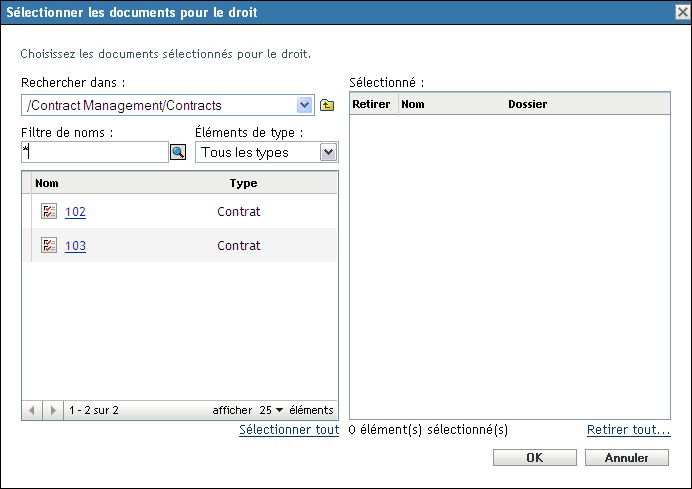Expand the Rechercher dans folder dropdown

point(304,105)
